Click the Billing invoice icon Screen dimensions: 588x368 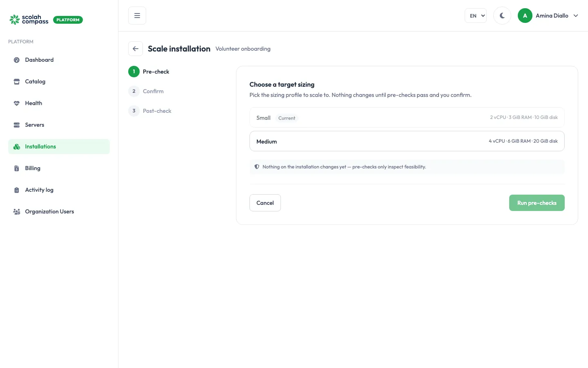point(17,168)
